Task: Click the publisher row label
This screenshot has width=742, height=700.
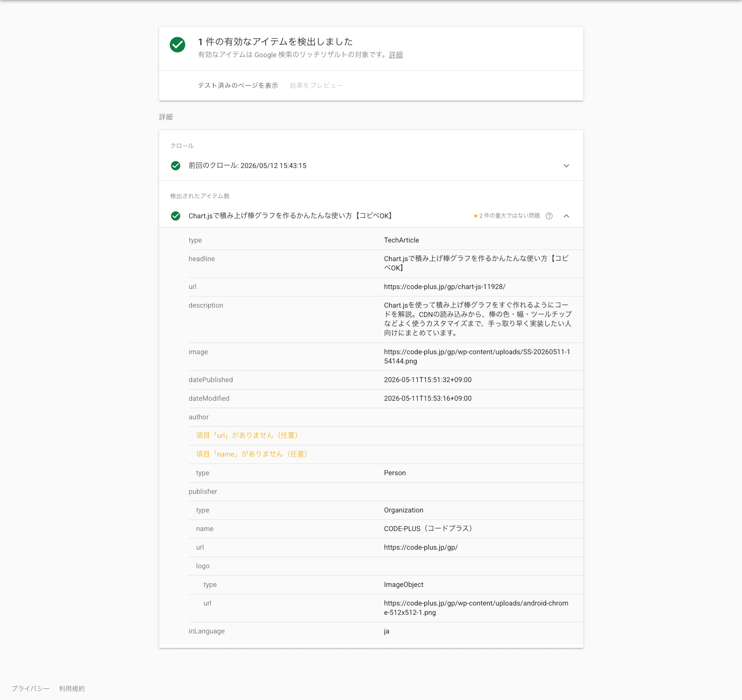Action: [203, 491]
